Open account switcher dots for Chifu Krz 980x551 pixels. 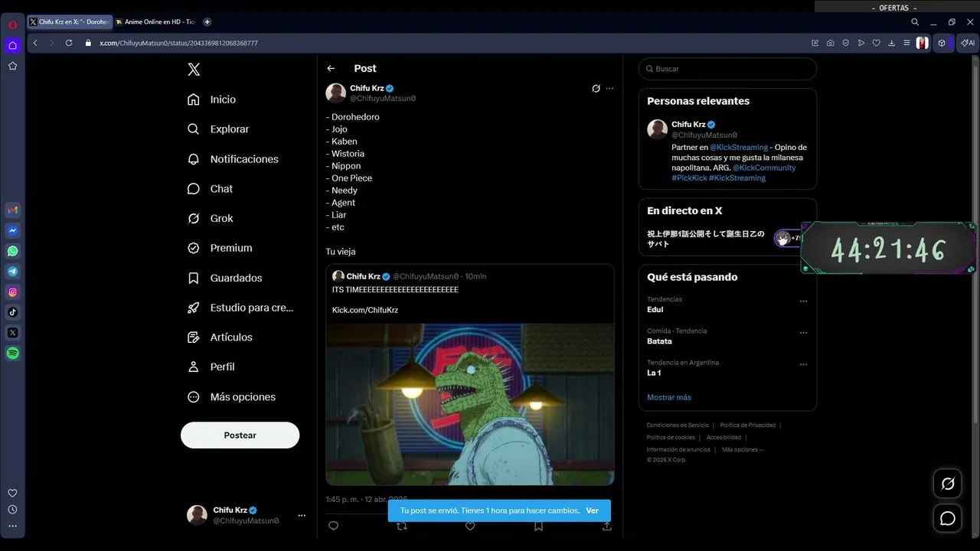[302, 516]
